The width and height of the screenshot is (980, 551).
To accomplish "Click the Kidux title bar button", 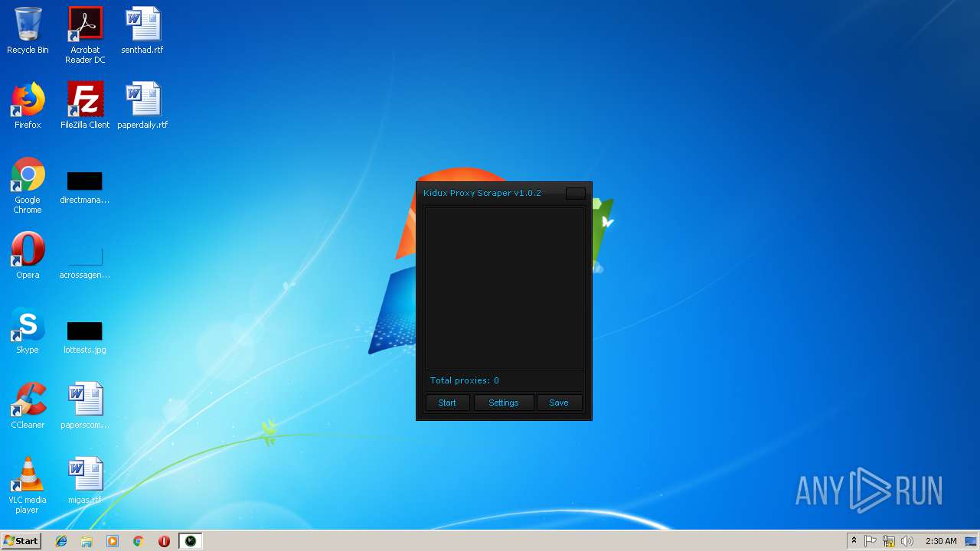I will (576, 194).
